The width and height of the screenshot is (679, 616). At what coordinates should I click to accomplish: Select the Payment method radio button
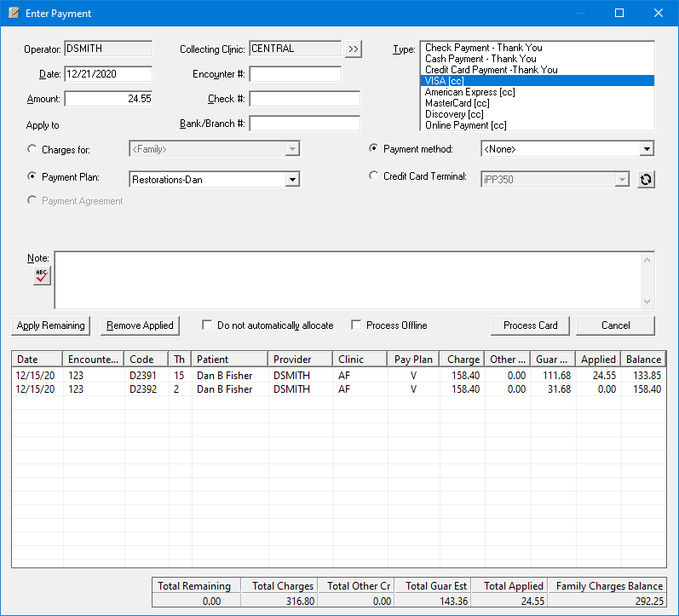(373, 148)
